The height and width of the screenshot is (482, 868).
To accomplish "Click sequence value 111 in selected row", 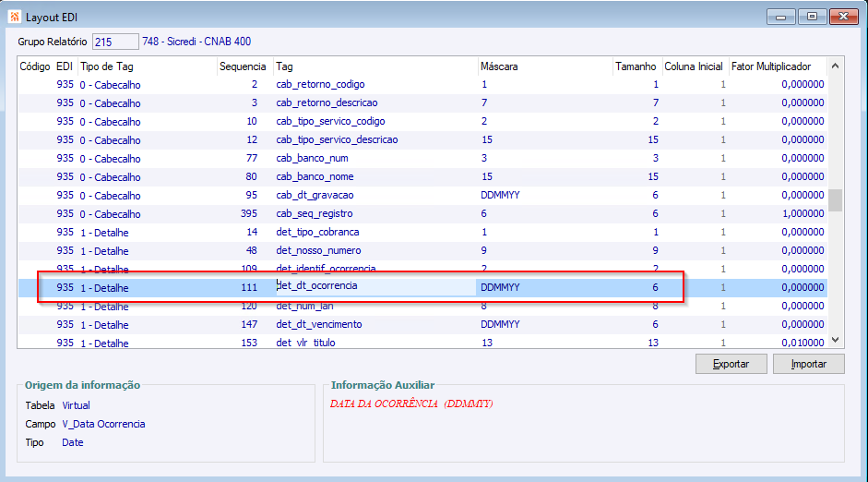I will (x=248, y=287).
